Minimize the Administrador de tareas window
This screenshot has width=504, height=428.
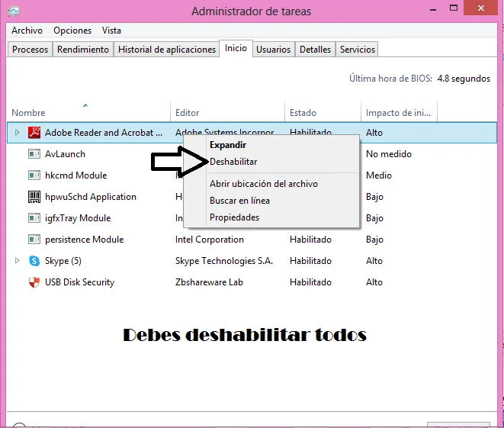[433, 9]
